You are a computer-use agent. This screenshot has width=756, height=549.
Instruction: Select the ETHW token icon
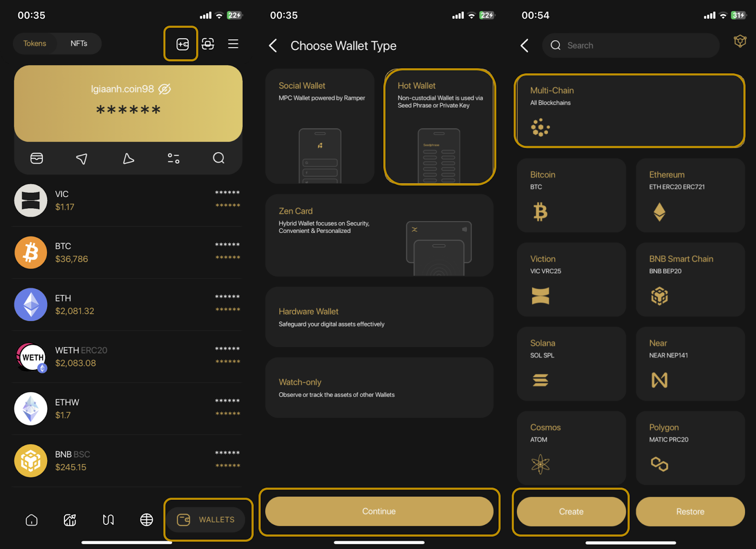(31, 409)
